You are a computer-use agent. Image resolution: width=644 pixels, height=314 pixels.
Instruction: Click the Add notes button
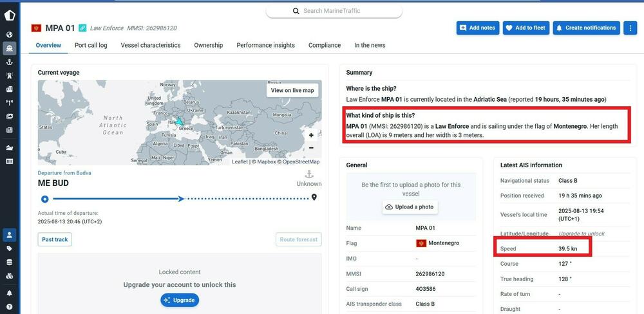click(478, 28)
